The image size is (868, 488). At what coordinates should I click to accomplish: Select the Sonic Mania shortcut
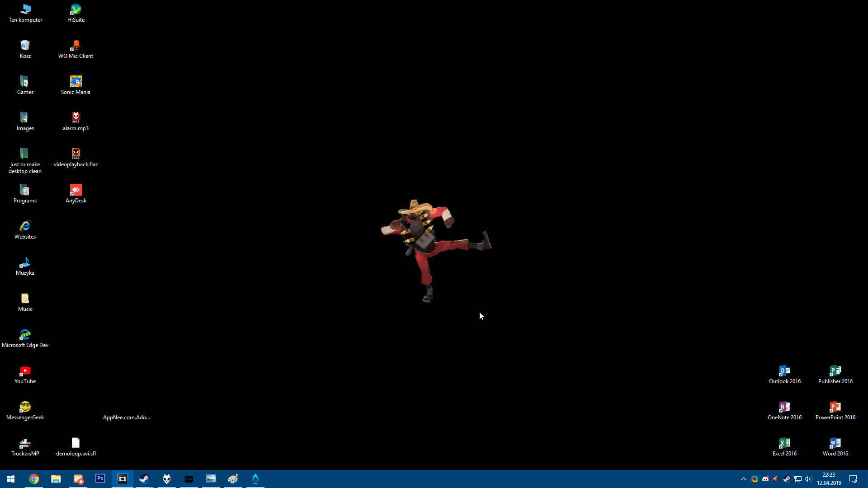click(x=76, y=85)
